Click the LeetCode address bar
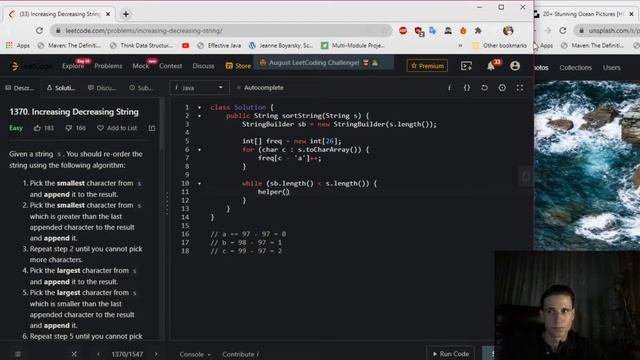640x360 pixels. point(220,31)
